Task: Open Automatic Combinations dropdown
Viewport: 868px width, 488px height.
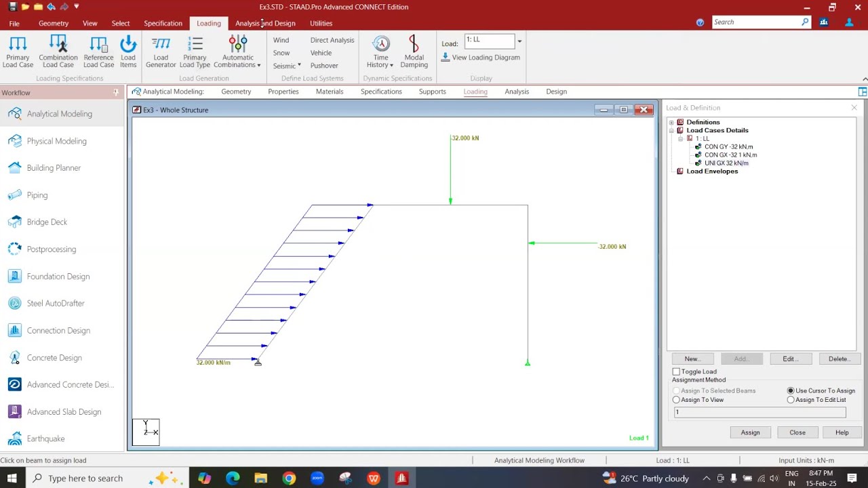Action: point(237,52)
